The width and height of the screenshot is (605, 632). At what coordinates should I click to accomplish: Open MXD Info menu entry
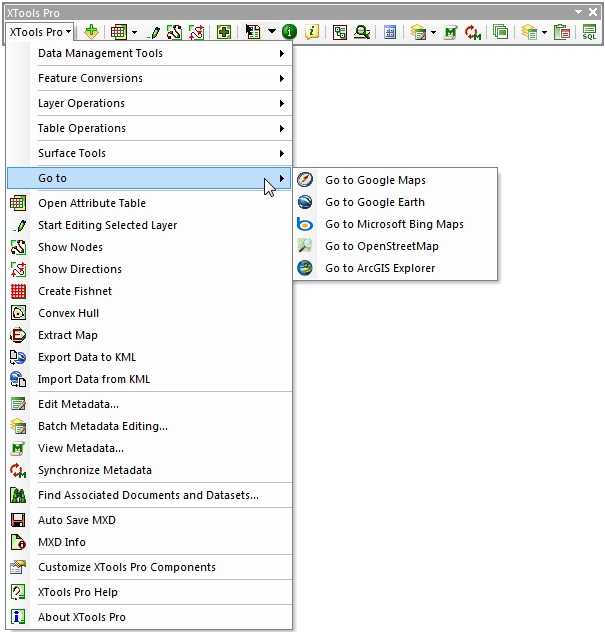pos(150,542)
